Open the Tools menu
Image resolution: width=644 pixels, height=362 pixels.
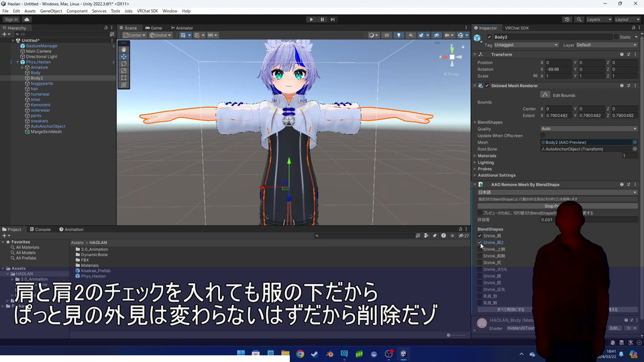pos(115,11)
